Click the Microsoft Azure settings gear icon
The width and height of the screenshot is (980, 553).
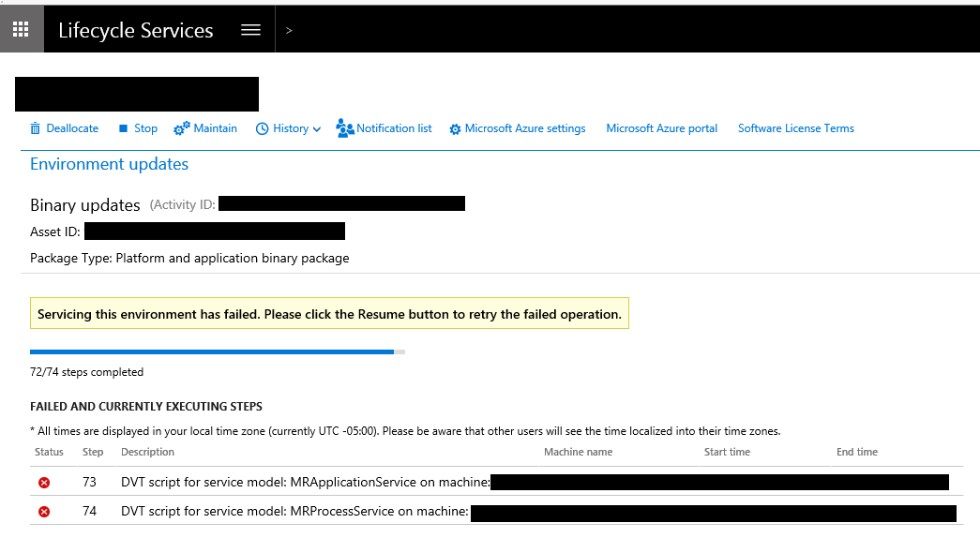pyautogui.click(x=455, y=129)
